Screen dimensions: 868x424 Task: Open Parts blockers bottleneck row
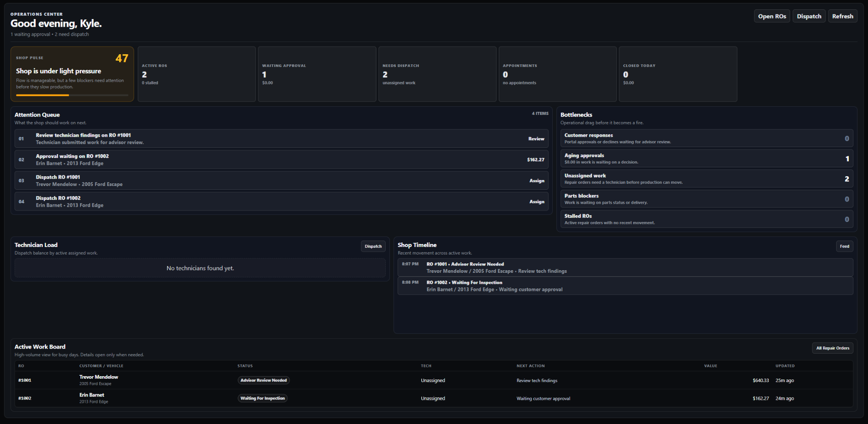coord(707,199)
